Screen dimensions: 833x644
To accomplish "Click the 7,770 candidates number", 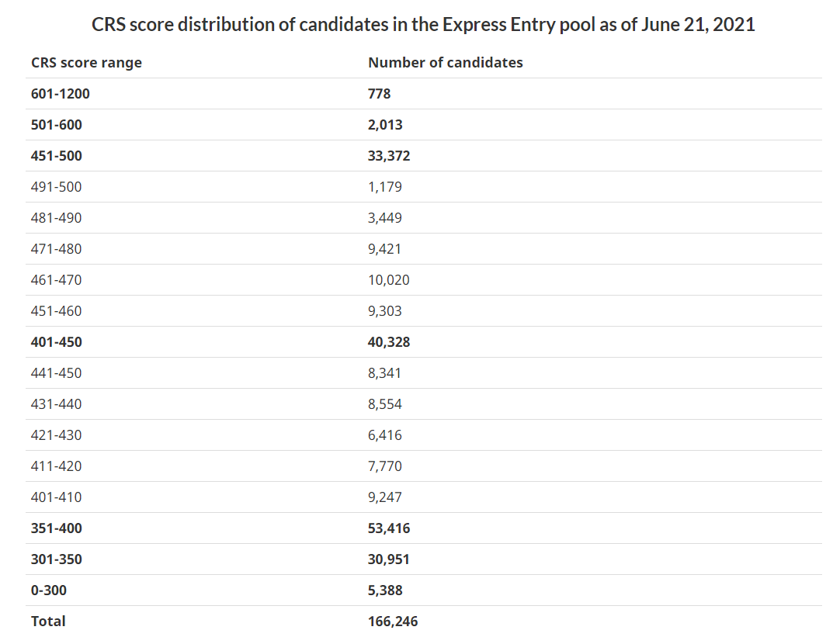I will pos(385,466).
